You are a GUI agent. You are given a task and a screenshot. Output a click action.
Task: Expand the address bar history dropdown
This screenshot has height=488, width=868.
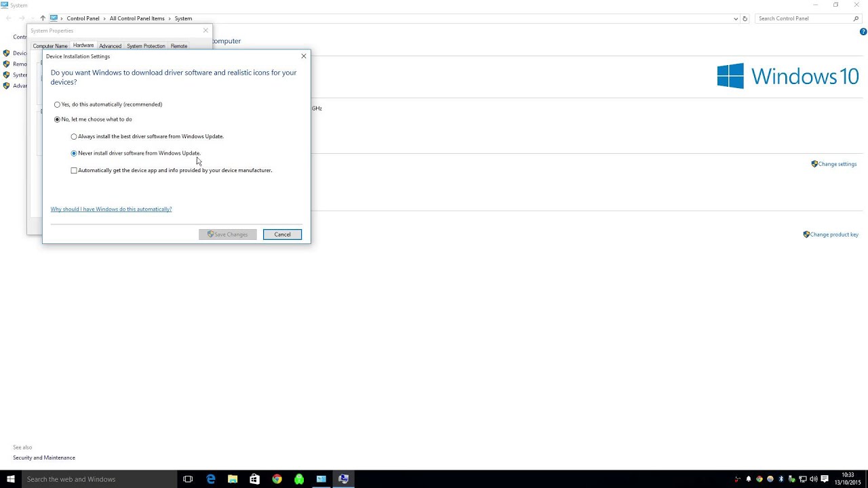pyautogui.click(x=736, y=19)
